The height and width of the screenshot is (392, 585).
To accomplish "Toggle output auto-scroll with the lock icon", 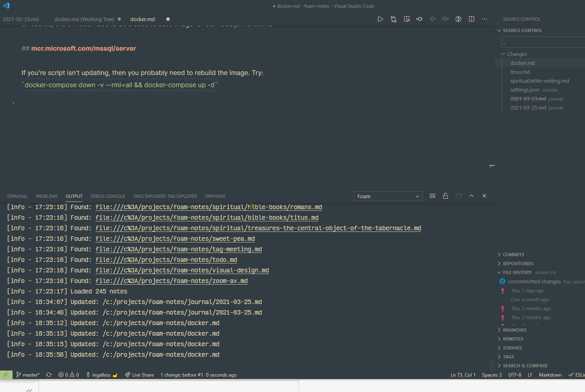I will (445, 196).
